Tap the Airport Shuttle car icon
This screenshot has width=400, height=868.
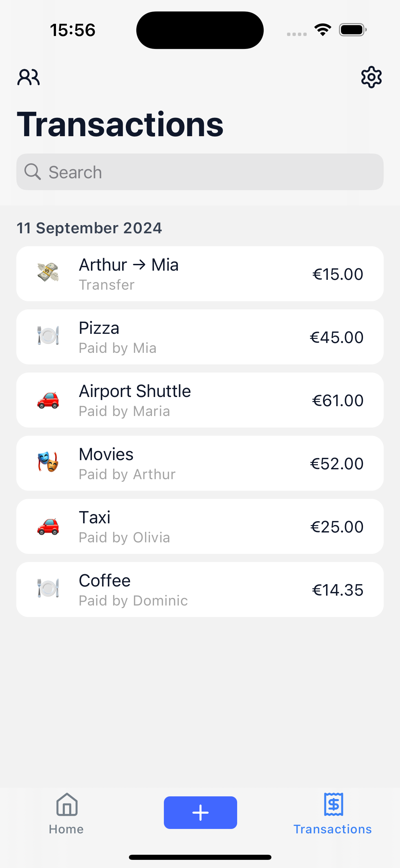pyautogui.click(x=48, y=400)
